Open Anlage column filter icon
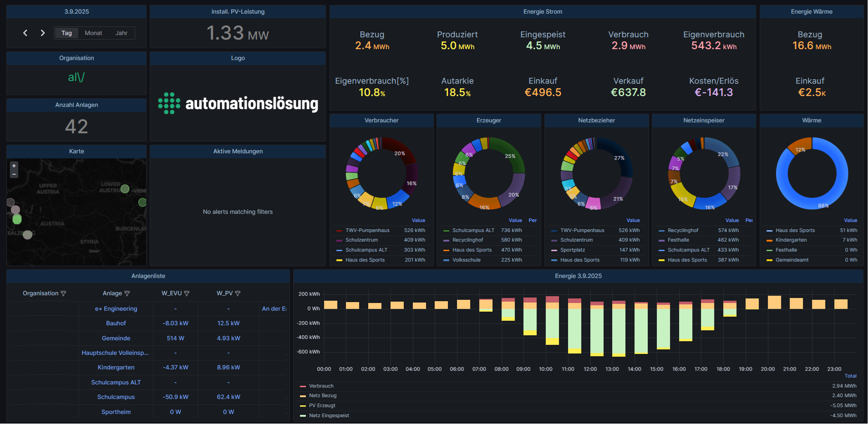This screenshot has height=424, width=868. click(127, 293)
